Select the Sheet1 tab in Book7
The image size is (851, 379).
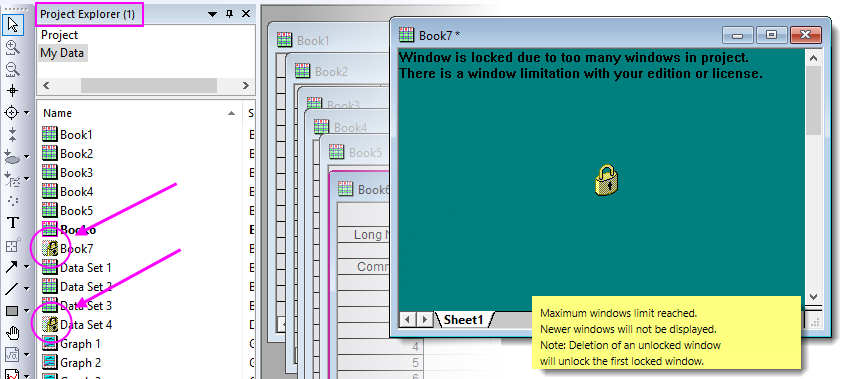click(463, 319)
